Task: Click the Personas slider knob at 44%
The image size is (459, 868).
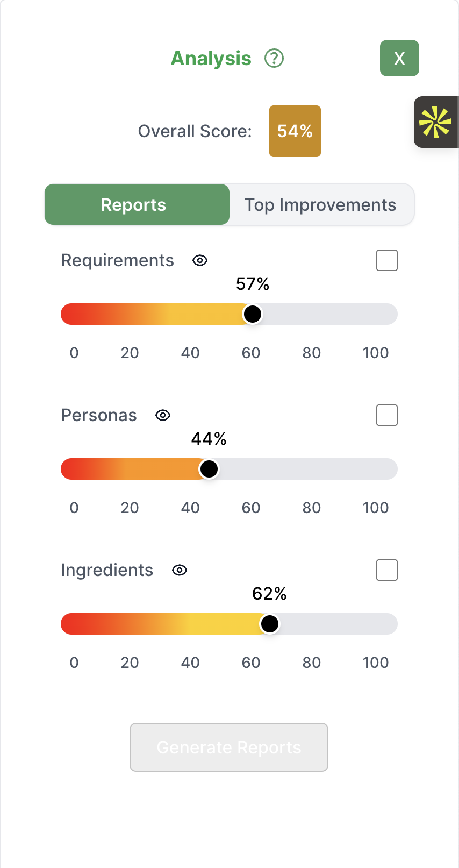Action: click(209, 469)
